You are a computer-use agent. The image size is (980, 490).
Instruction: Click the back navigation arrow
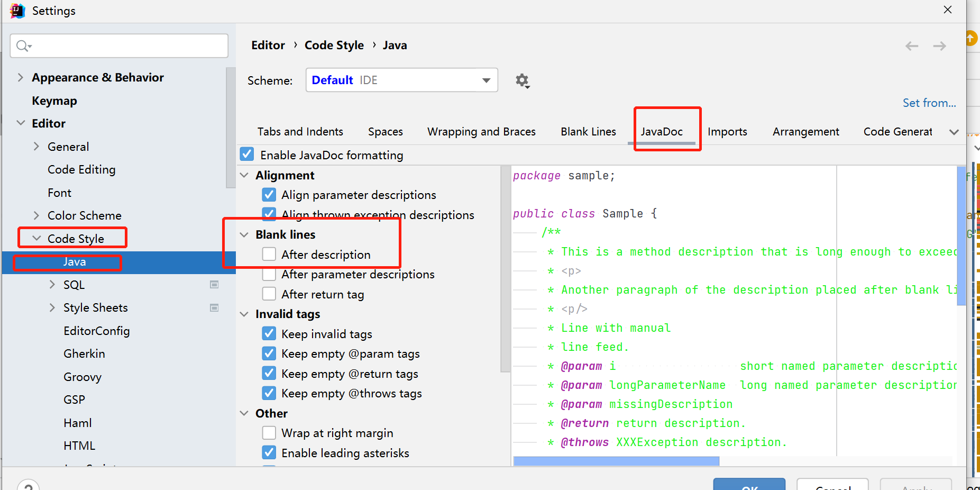pyautogui.click(x=912, y=46)
